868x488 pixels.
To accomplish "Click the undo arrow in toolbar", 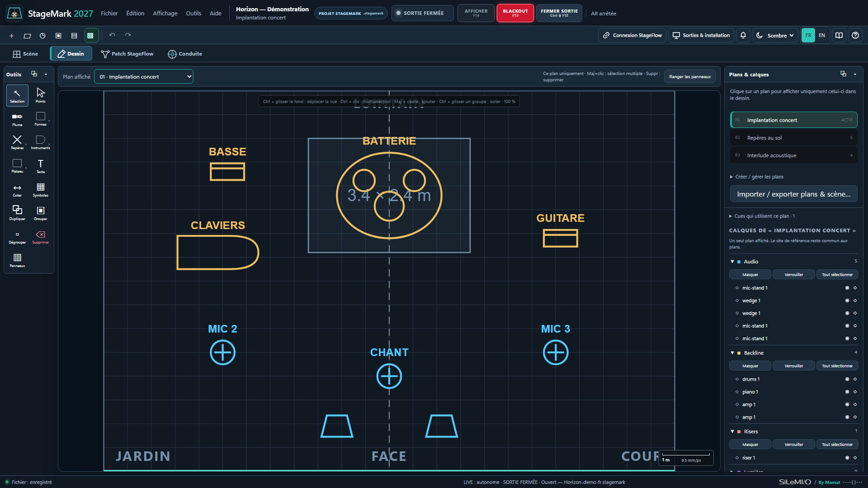I will pyautogui.click(x=112, y=35).
